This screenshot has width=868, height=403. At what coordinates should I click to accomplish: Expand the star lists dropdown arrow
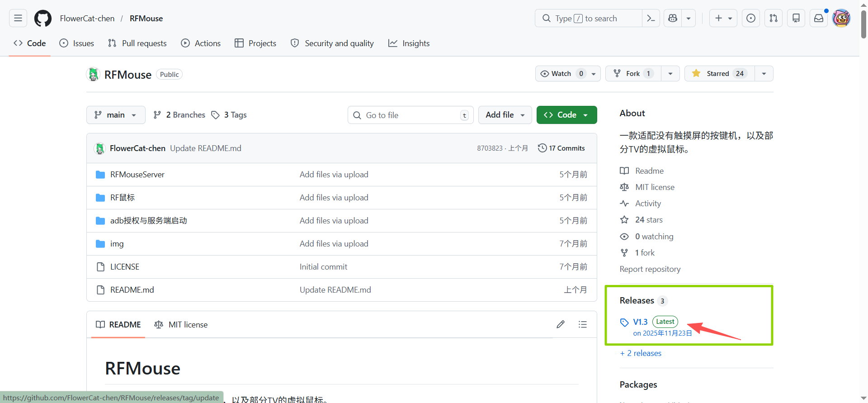click(764, 74)
